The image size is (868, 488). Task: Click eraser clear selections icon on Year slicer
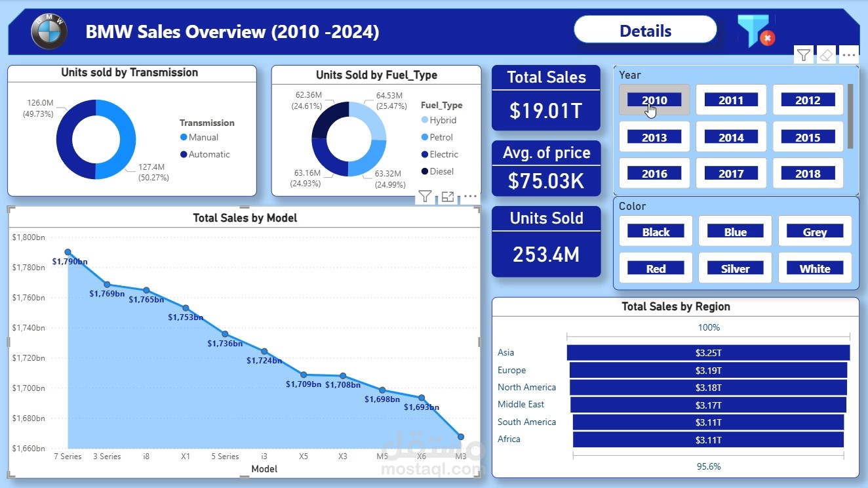827,55
